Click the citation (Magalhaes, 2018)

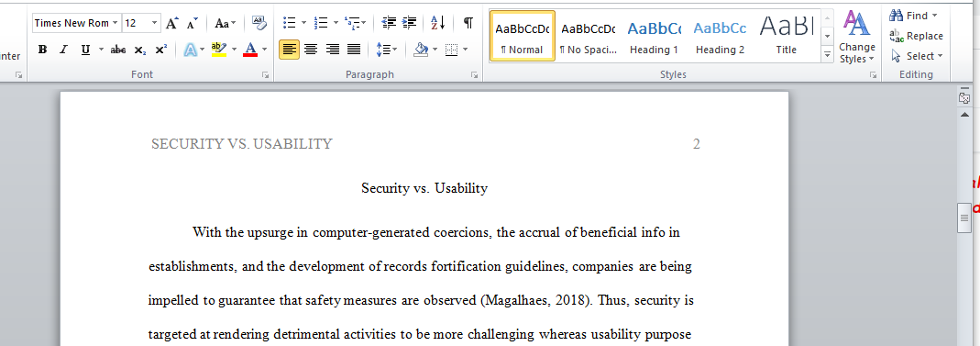click(x=535, y=300)
